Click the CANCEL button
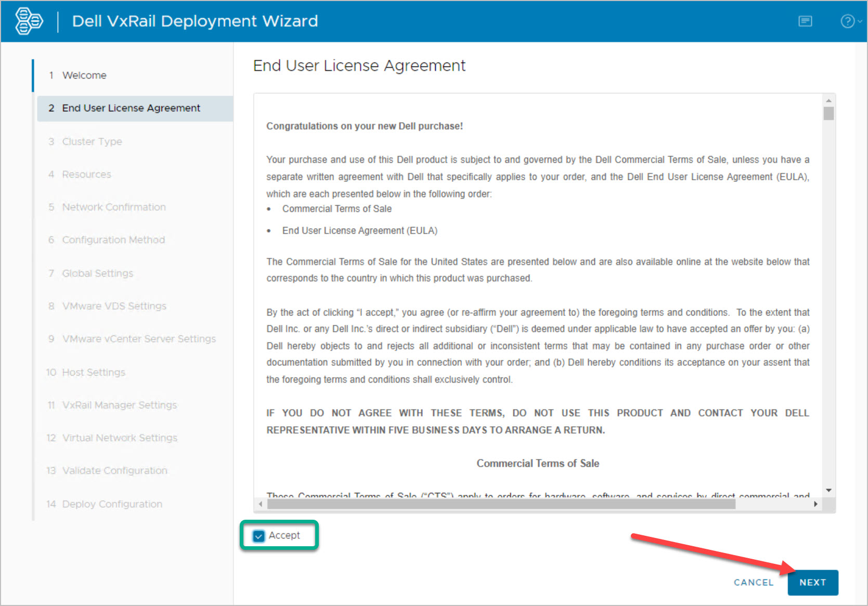The width and height of the screenshot is (868, 606). click(754, 583)
